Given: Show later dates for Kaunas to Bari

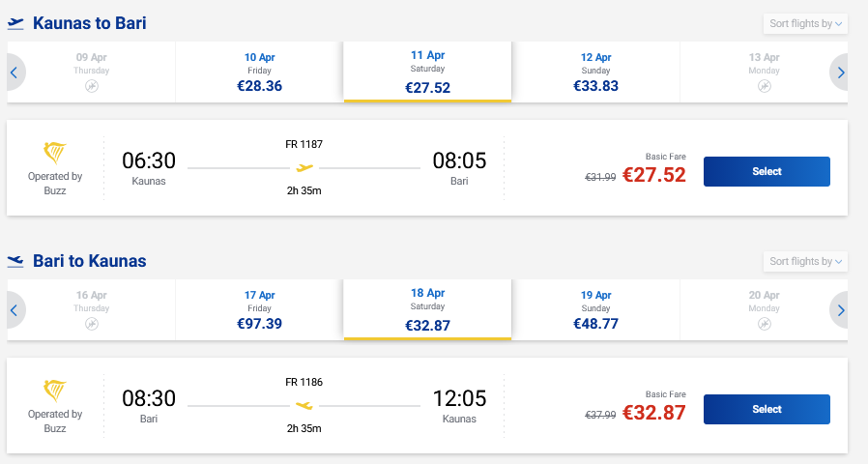Looking at the screenshot, I should [x=841, y=72].
